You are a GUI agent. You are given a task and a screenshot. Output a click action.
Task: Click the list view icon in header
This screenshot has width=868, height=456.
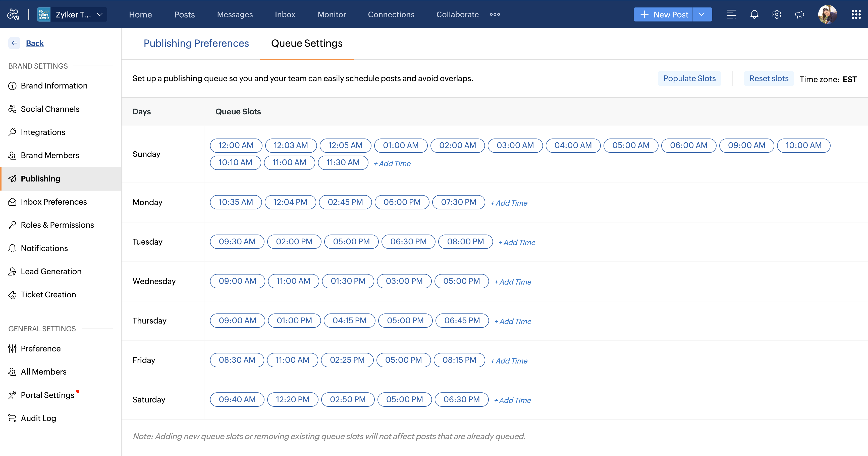coord(731,15)
